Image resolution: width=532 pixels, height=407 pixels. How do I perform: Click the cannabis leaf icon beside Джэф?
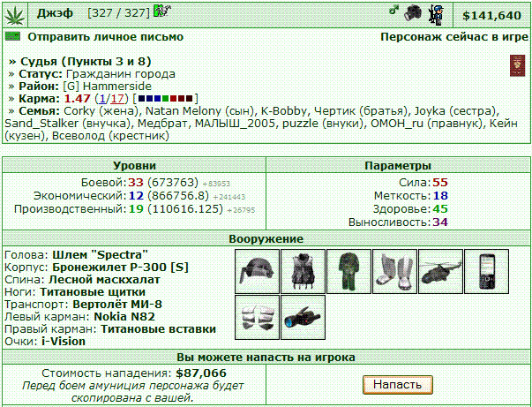(x=15, y=16)
